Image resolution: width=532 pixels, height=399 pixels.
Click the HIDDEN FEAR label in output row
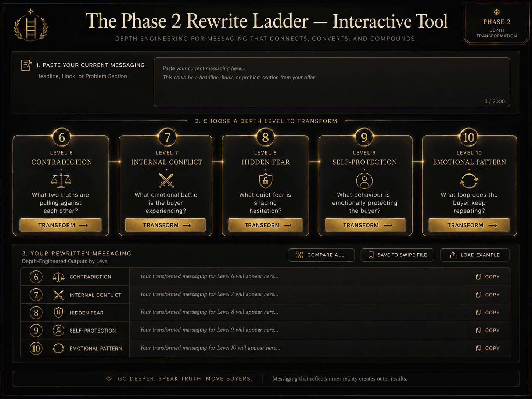coord(86,313)
